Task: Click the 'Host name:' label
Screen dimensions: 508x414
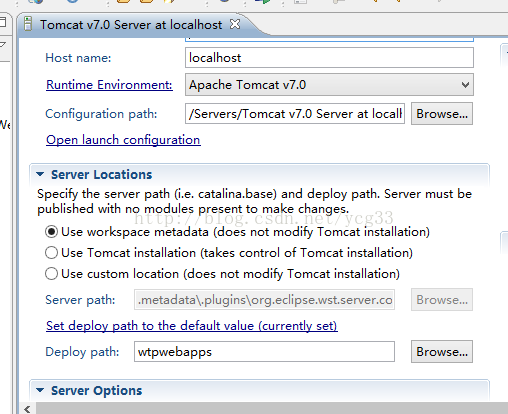Action: pyautogui.click(x=78, y=58)
